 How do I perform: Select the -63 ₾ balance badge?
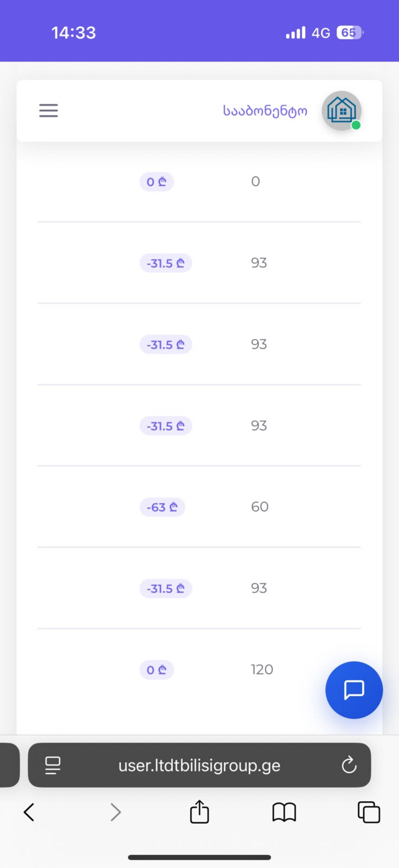point(162,507)
